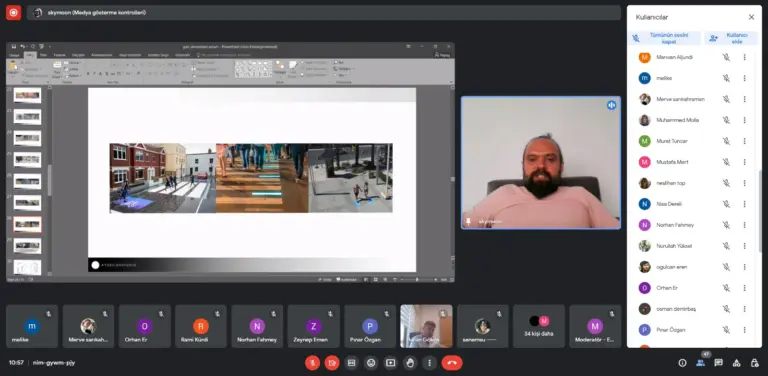Screen dimensions: 768x376
Task: Mute icon for Pınar Özgan in list
Action: (726, 330)
